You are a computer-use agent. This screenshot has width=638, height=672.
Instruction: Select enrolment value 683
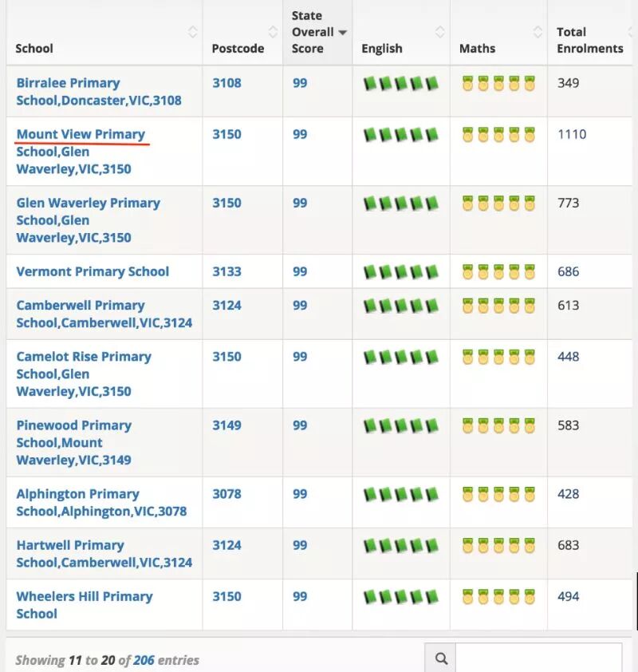tap(568, 546)
